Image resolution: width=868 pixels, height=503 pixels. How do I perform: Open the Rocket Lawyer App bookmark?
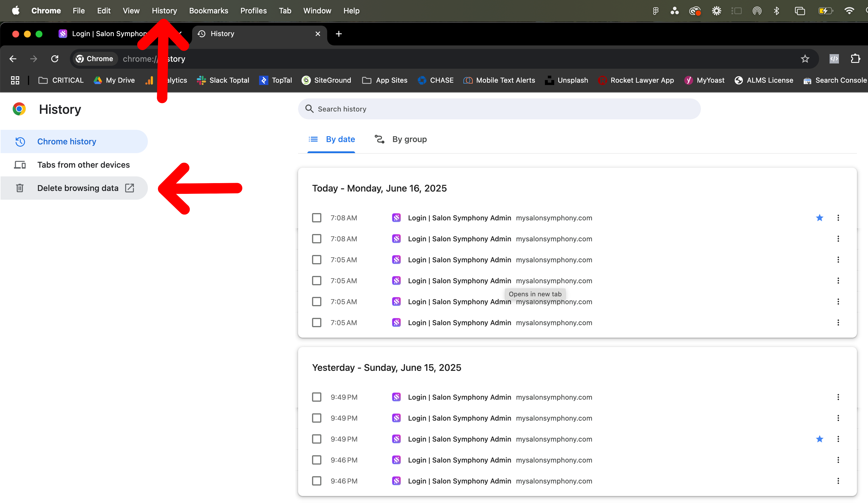click(636, 80)
